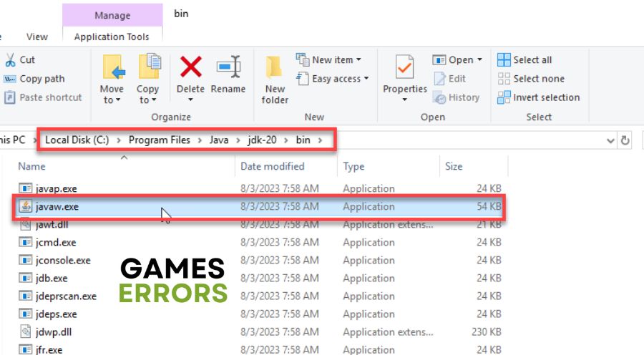Click Invert selection

coord(539,97)
